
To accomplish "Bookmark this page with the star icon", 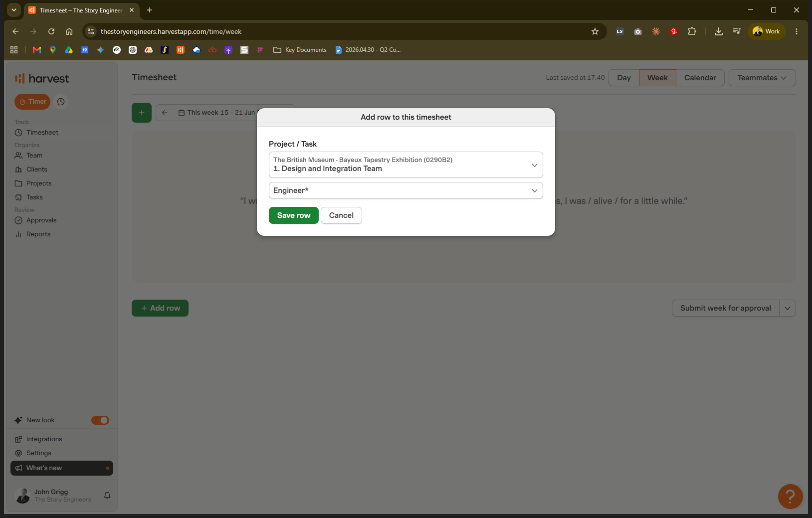I will (x=595, y=31).
